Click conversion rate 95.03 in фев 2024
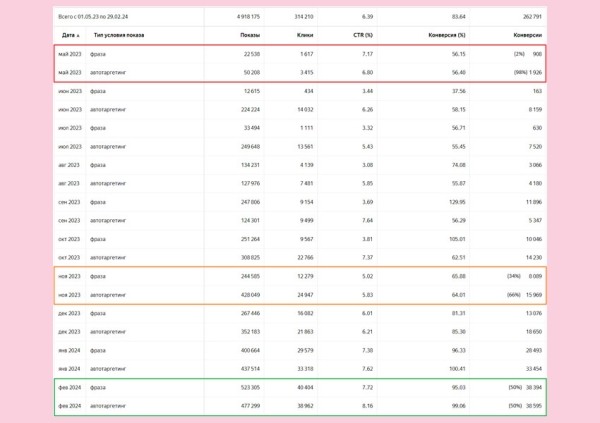Viewport: 600px width, 423px height. (x=458, y=388)
